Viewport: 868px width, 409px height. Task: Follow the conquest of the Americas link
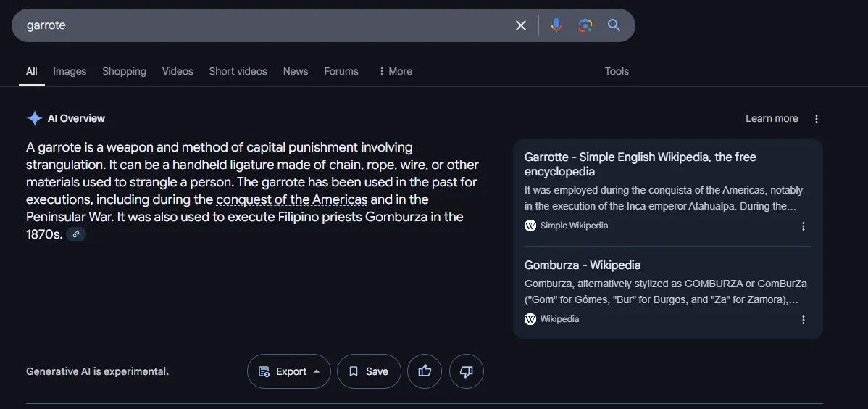(x=292, y=199)
